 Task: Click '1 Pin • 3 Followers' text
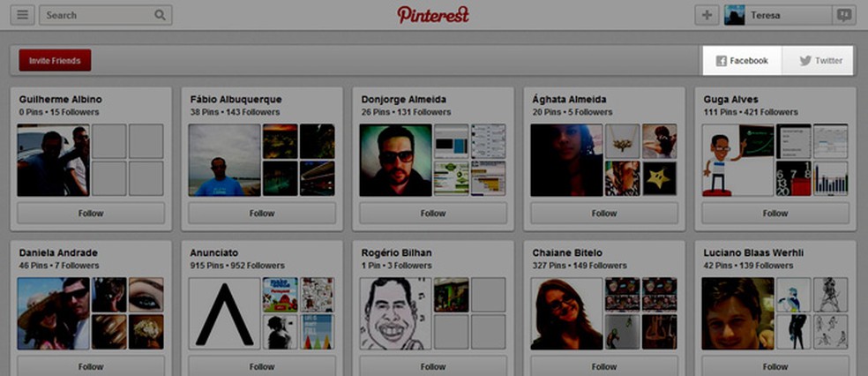[396, 266]
